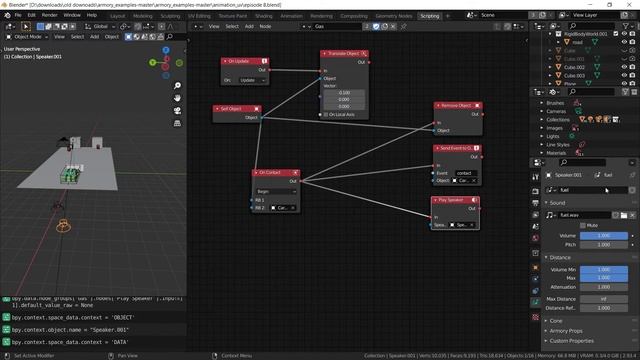Hide Cube.003 with its eye icon
Viewport: 640px width, 360px height.
(x=624, y=76)
